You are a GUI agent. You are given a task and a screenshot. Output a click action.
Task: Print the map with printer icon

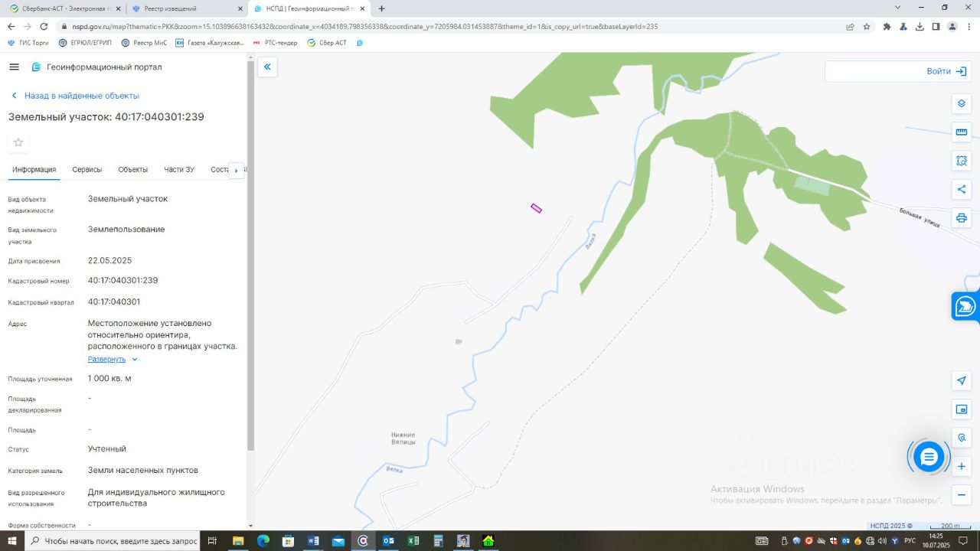[x=962, y=218]
